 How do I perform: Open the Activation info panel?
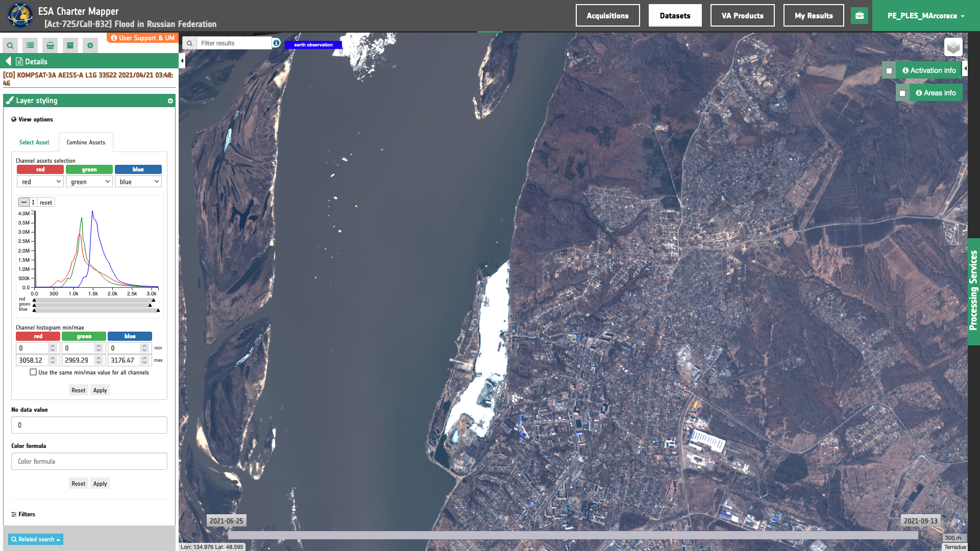click(929, 70)
